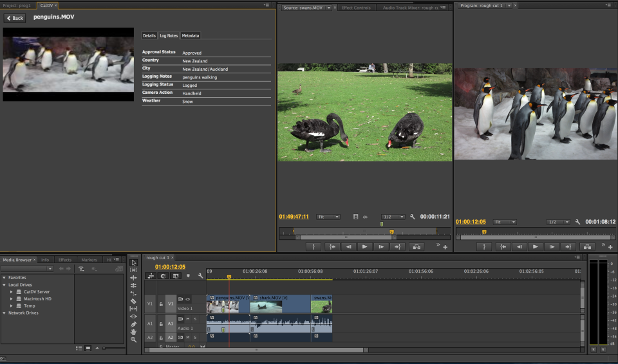This screenshot has height=364, width=618.
Task: Open Program monitor 1/2 resolution dropdown
Action: 557,222
